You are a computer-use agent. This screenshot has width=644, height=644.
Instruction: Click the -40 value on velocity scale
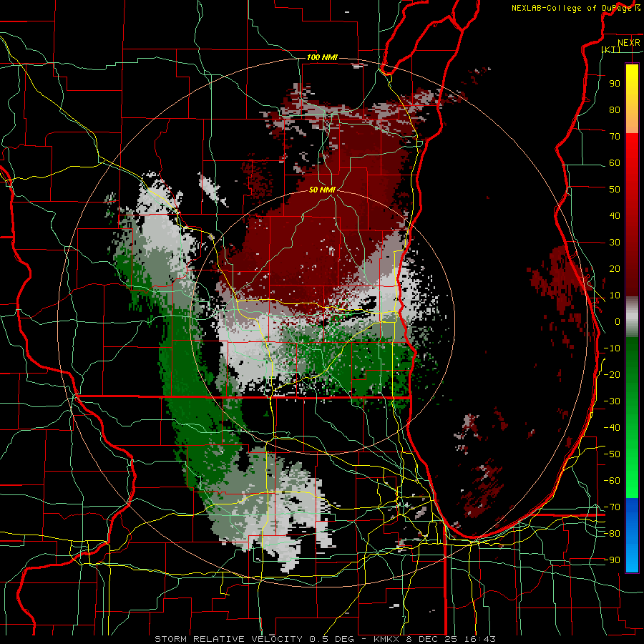tap(612, 428)
